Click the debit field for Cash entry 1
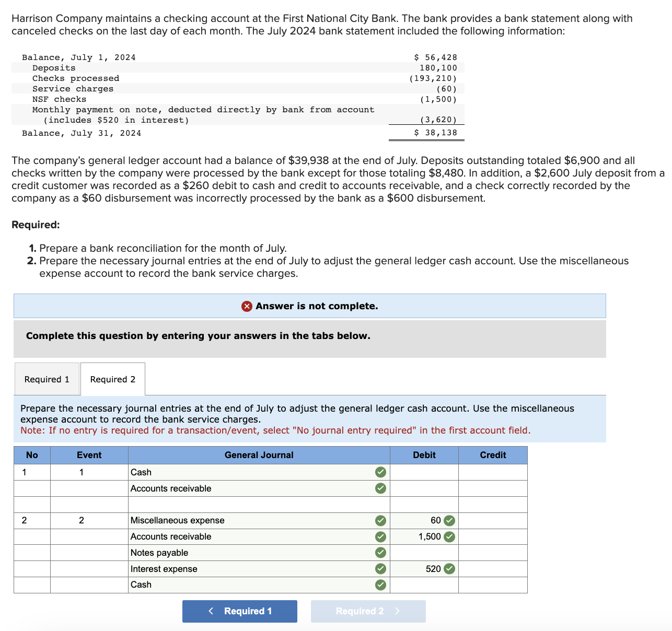Viewport: 672px width, 631px height. [x=424, y=472]
